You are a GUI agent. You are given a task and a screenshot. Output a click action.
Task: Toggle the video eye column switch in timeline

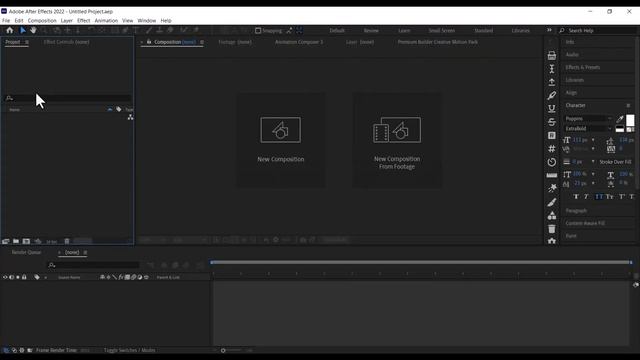pos(5,277)
